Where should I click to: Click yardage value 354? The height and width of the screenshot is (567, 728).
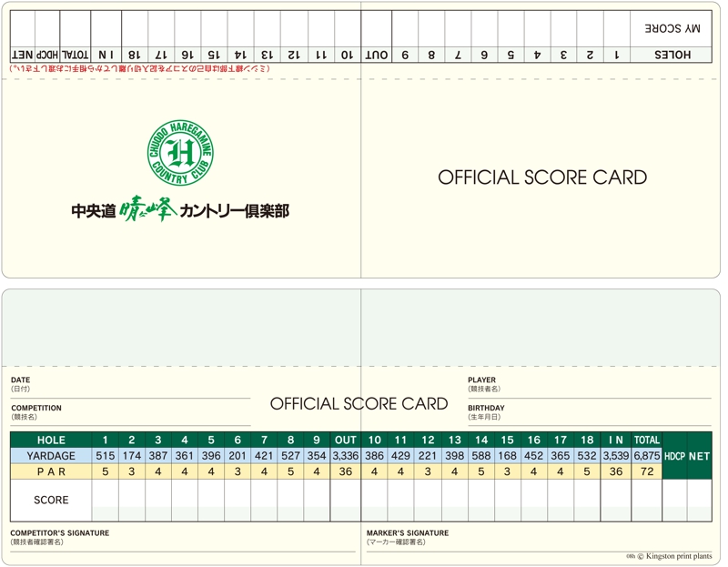pos(317,456)
